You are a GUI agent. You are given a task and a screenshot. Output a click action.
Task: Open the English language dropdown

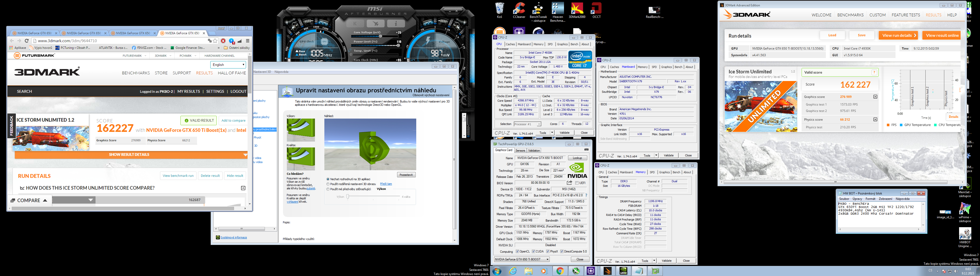click(x=228, y=65)
